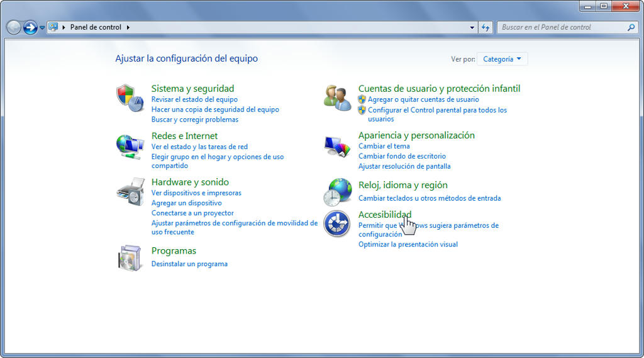Click the Back navigation arrow
The width and height of the screenshot is (644, 358).
tap(14, 28)
